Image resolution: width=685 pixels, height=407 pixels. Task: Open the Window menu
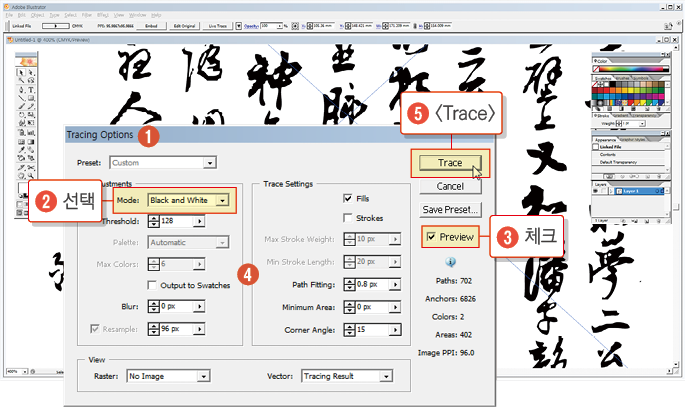pyautogui.click(x=138, y=15)
